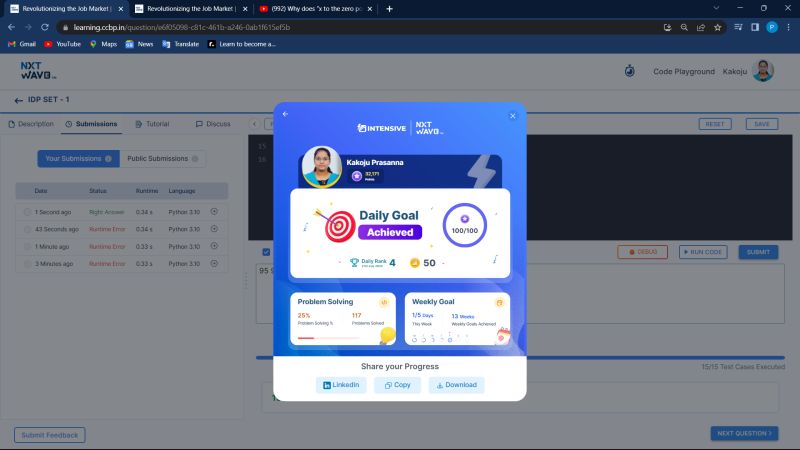The image size is (800, 450).
Task: Switch to the Submissions tab
Action: [x=91, y=124]
